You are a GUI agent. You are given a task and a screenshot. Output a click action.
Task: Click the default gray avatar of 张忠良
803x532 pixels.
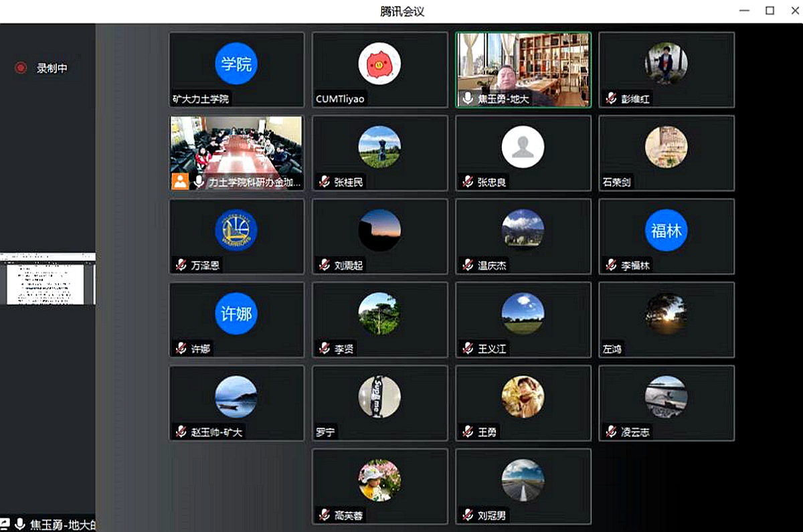[x=523, y=147]
